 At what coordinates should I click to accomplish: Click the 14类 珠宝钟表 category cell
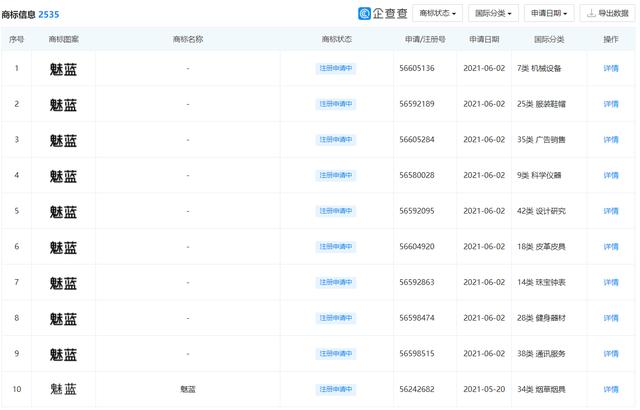pos(541,282)
